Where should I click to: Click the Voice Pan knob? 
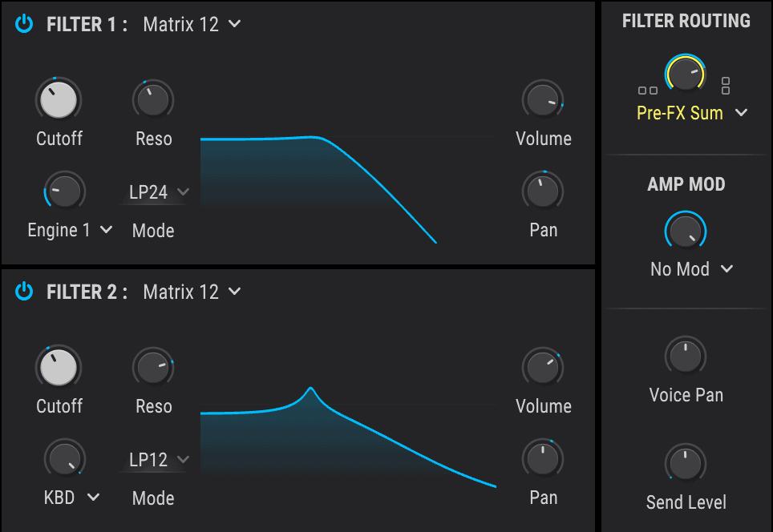[x=686, y=357]
